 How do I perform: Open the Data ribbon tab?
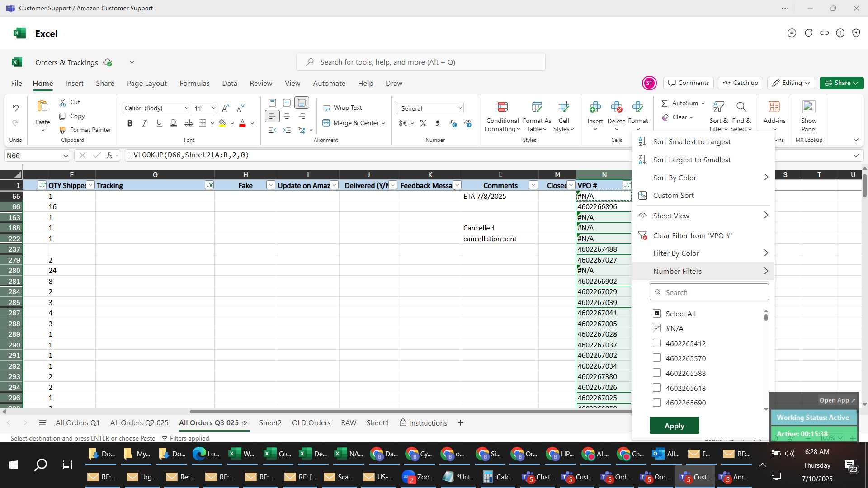coord(230,84)
